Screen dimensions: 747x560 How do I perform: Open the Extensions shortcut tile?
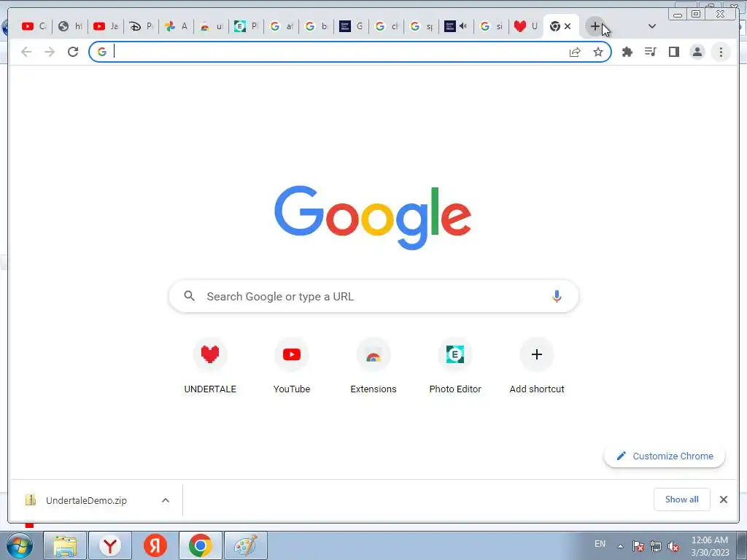coord(373,366)
